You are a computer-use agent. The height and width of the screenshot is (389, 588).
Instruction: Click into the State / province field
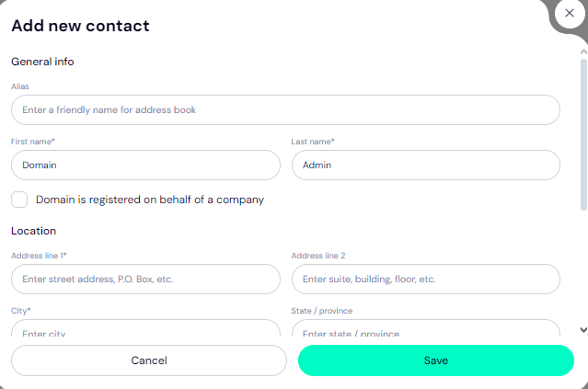point(425,332)
